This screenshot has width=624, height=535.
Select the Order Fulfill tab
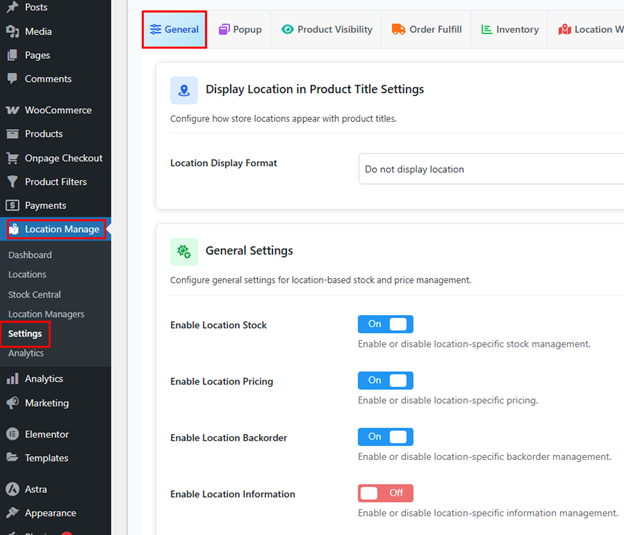pyautogui.click(x=426, y=30)
